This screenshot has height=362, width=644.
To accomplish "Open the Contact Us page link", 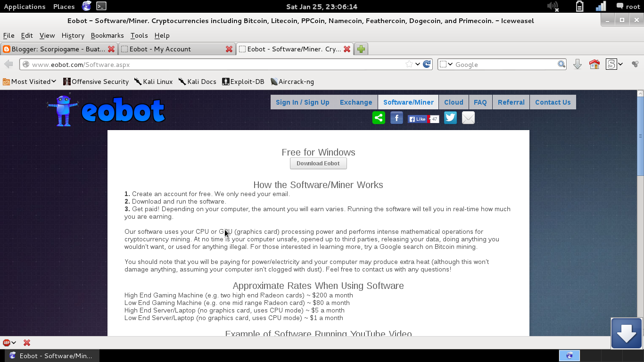I will (553, 102).
